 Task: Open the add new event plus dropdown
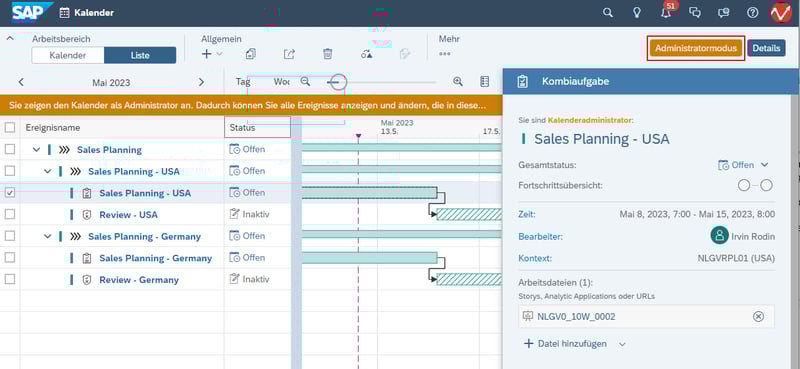click(x=211, y=54)
